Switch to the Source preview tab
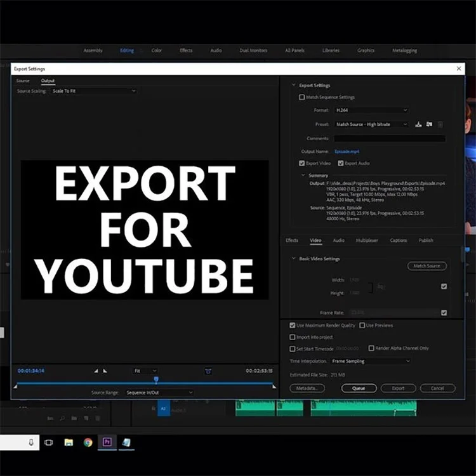Image resolution: width=476 pixels, height=476 pixels. click(23, 81)
